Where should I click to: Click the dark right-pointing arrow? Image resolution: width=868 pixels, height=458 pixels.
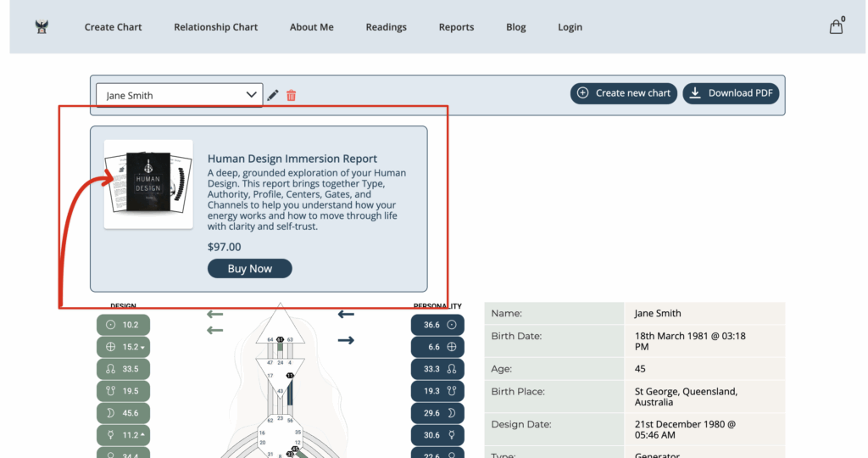coord(346,340)
